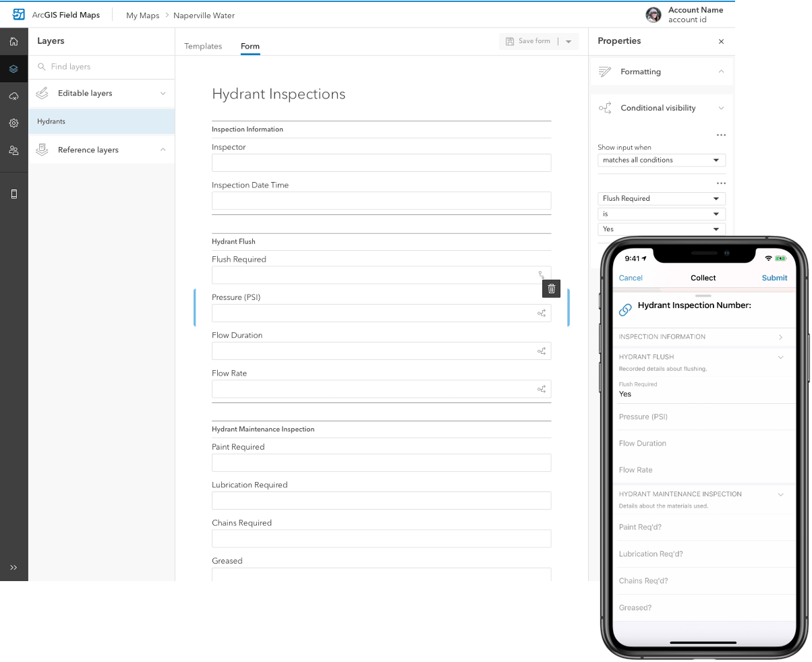This screenshot has width=812, height=662.
Task: Click the delete trash icon beside Pressure field
Action: click(x=551, y=289)
